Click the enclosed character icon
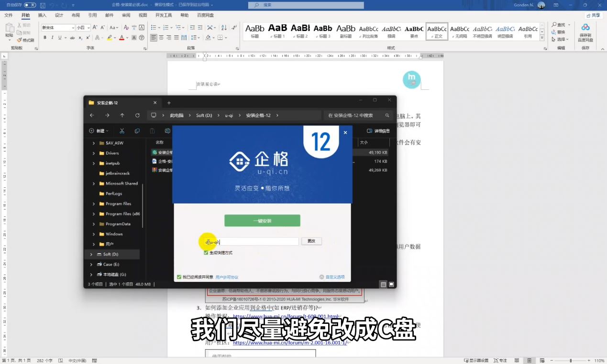 pyautogui.click(x=141, y=37)
